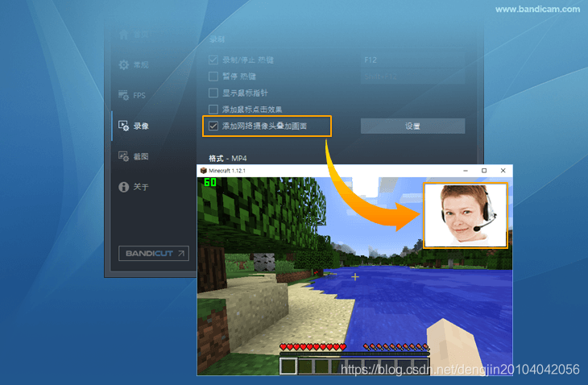Click the green 60 FPS counter
The image size is (588, 385).
point(210,182)
